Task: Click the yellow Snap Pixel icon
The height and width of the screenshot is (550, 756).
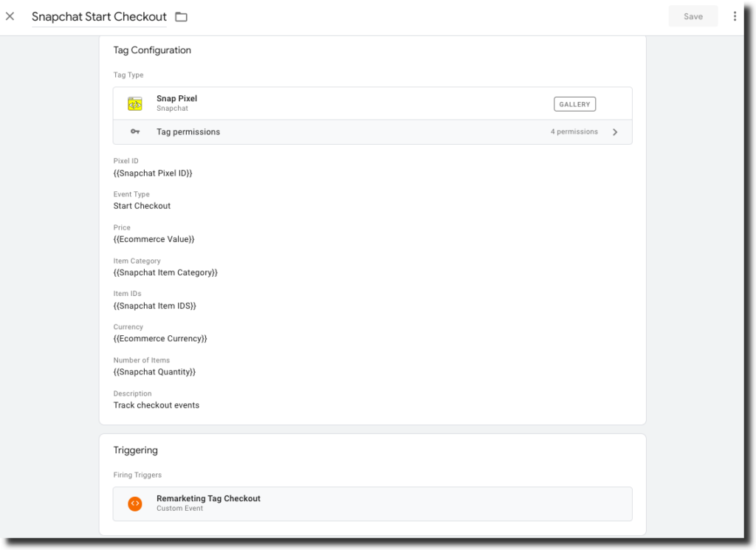Action: pos(134,103)
